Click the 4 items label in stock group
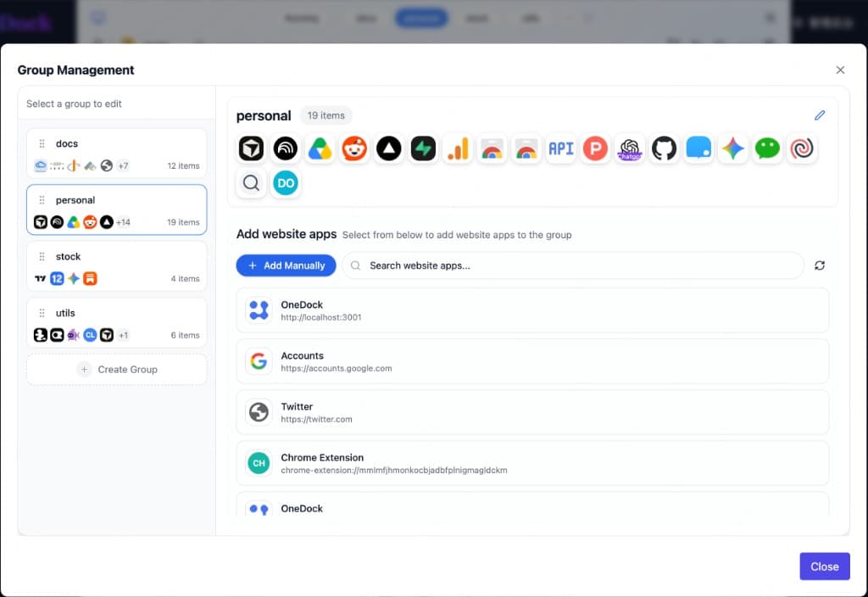This screenshot has height=597, width=868. [185, 278]
